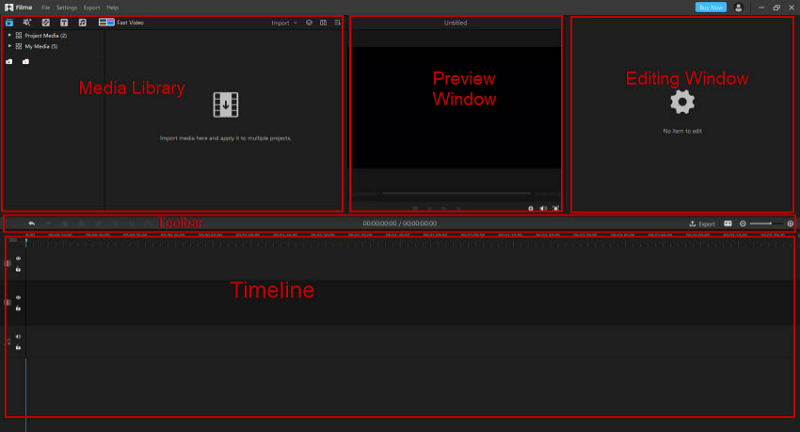The height and width of the screenshot is (432, 800).
Task: Toggle visibility eye on the second video track
Action: click(x=18, y=297)
